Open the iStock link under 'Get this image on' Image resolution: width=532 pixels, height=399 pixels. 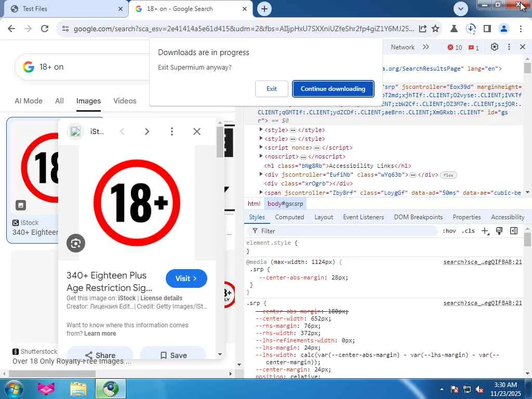127,298
